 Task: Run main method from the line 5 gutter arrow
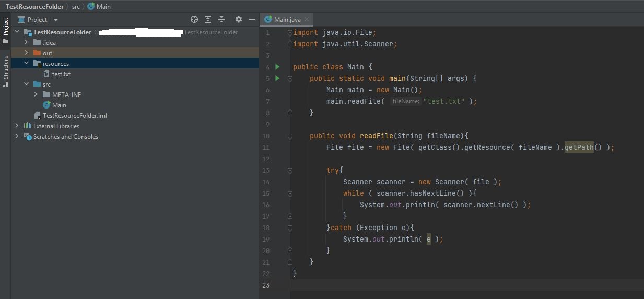(277, 78)
